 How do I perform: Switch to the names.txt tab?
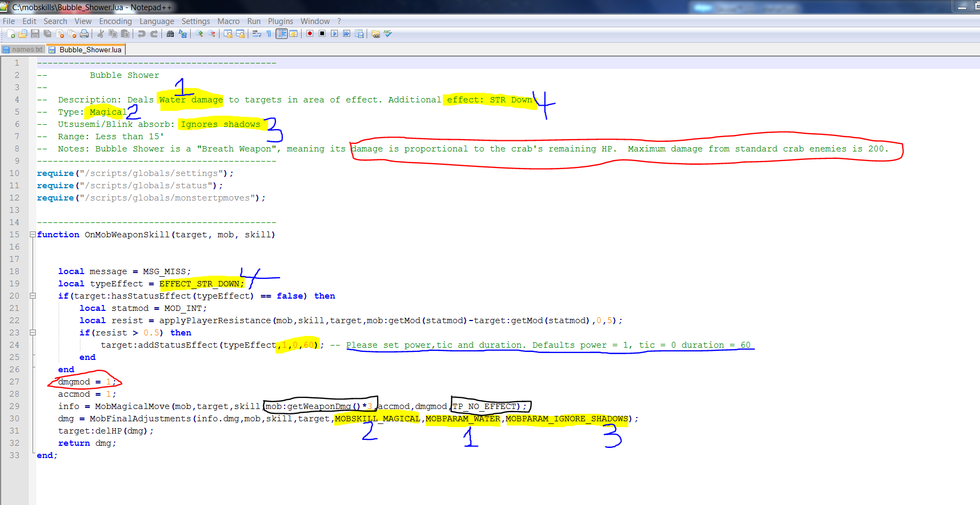[23, 50]
